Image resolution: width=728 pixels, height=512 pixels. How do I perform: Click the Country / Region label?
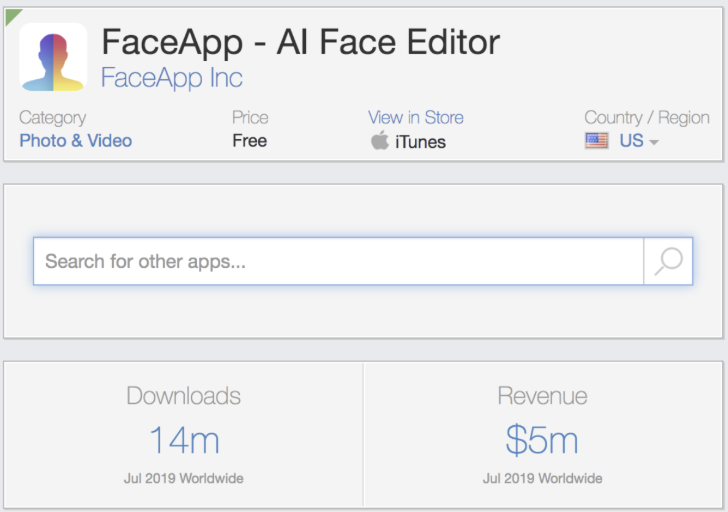[647, 118]
